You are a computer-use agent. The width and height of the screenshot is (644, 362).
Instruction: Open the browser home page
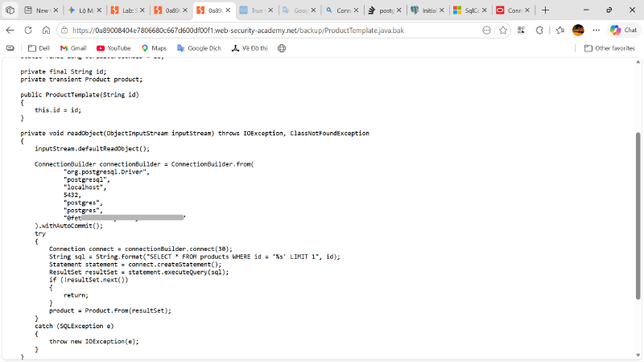pos(46,30)
